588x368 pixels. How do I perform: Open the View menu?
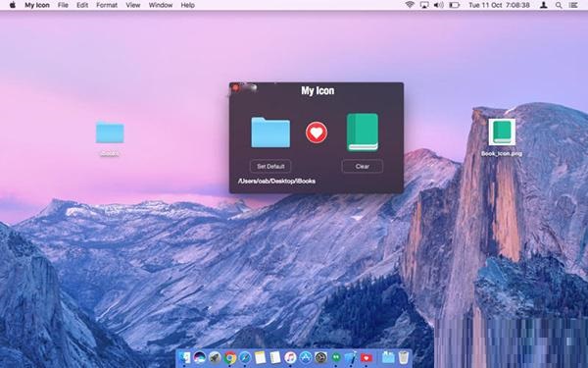(132, 5)
